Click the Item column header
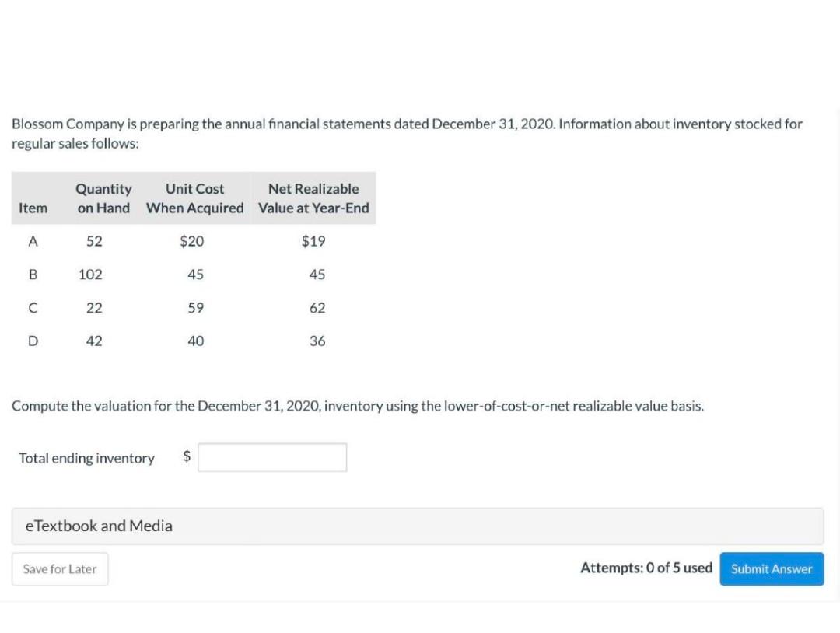Viewport: 840px width, 633px height. click(x=32, y=208)
